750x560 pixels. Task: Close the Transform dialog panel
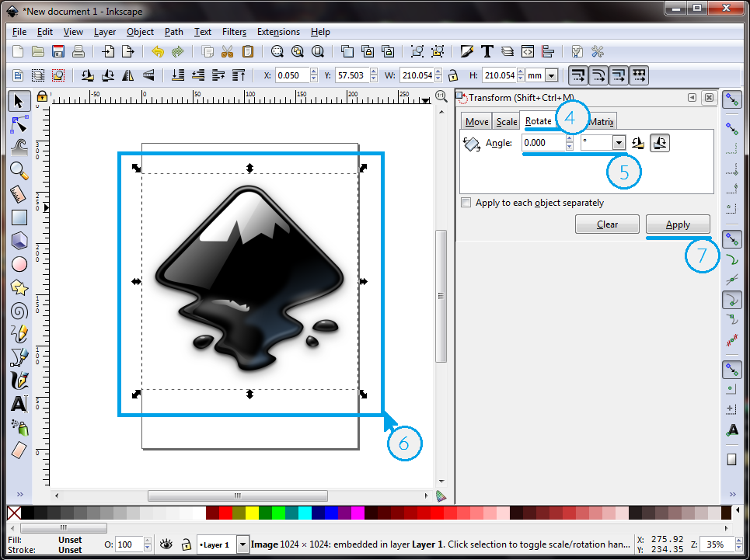coord(709,97)
